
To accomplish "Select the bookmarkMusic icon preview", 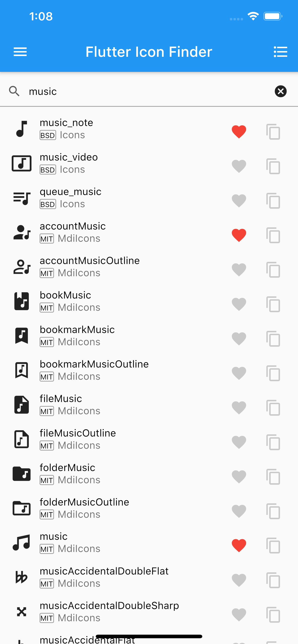I will click(x=22, y=335).
